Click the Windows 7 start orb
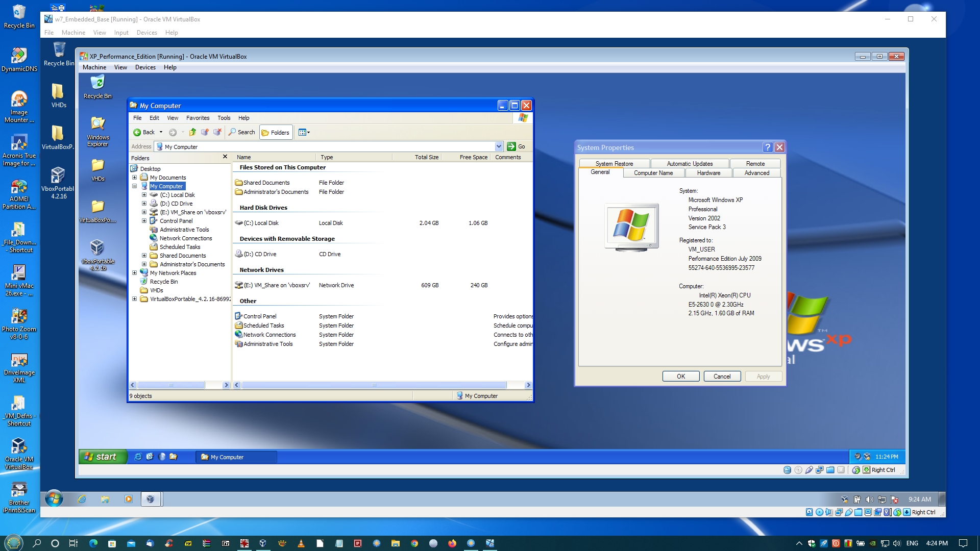Image resolution: width=980 pixels, height=551 pixels. click(54, 499)
